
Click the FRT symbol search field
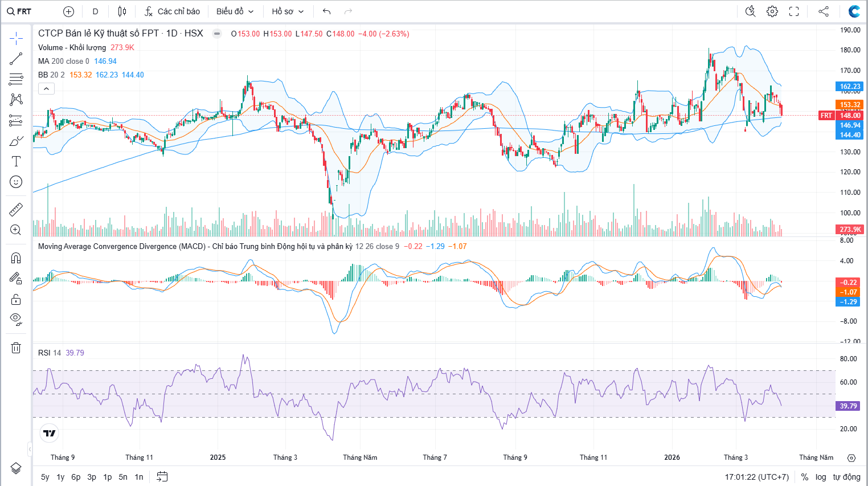tap(24, 11)
